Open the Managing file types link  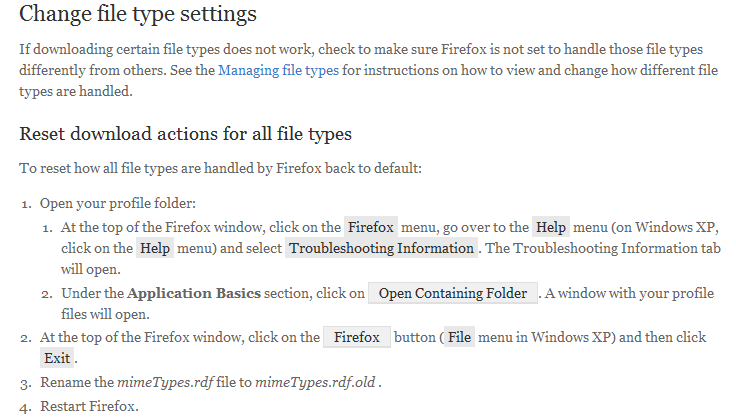(278, 70)
